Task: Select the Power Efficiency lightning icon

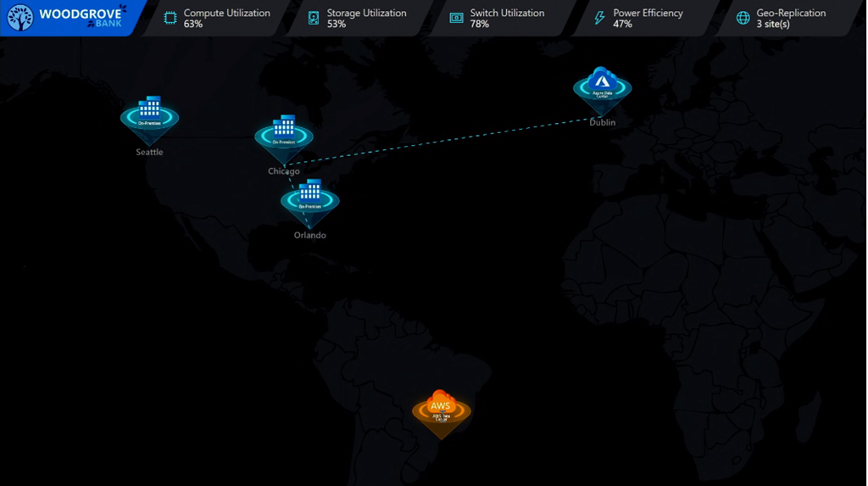Action: [599, 19]
